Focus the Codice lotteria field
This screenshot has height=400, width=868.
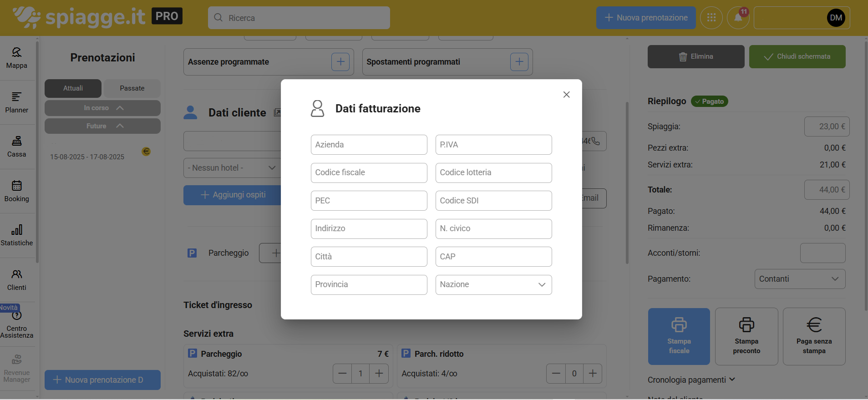tap(493, 173)
